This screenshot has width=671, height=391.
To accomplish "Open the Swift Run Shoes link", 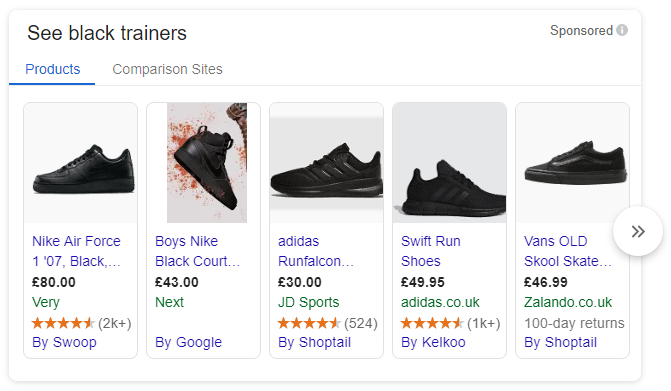I will tap(431, 251).
